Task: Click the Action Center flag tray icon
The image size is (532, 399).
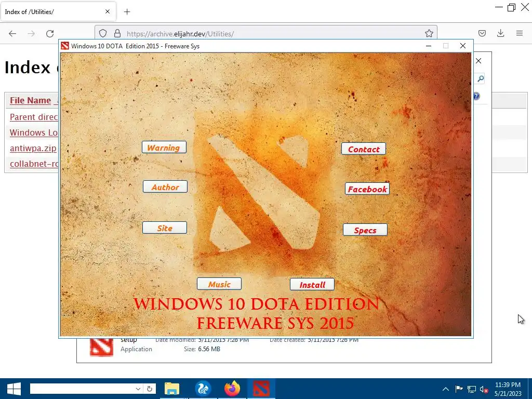Action: [459, 389]
